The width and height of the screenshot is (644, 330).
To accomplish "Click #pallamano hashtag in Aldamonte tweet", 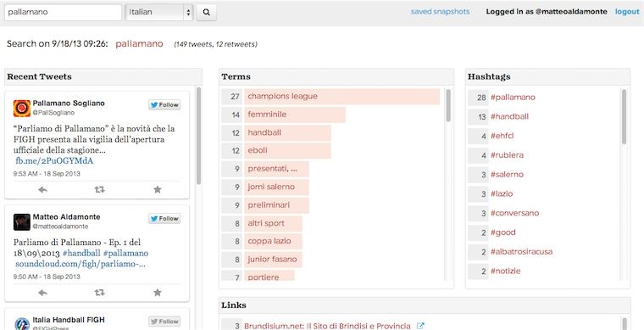I will 125,253.
